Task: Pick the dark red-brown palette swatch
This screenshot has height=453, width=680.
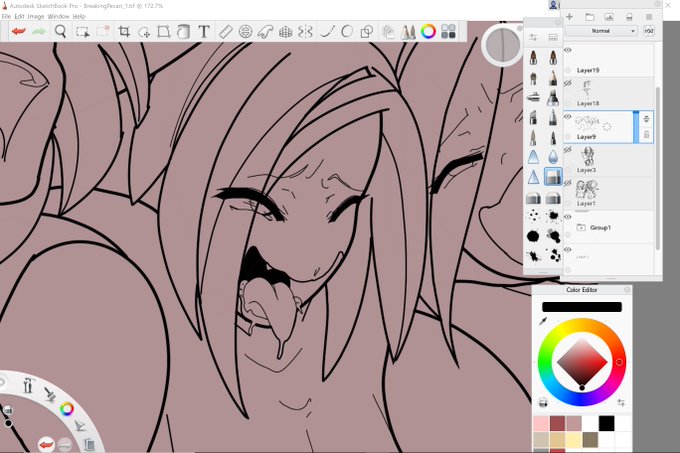Action: point(557,424)
